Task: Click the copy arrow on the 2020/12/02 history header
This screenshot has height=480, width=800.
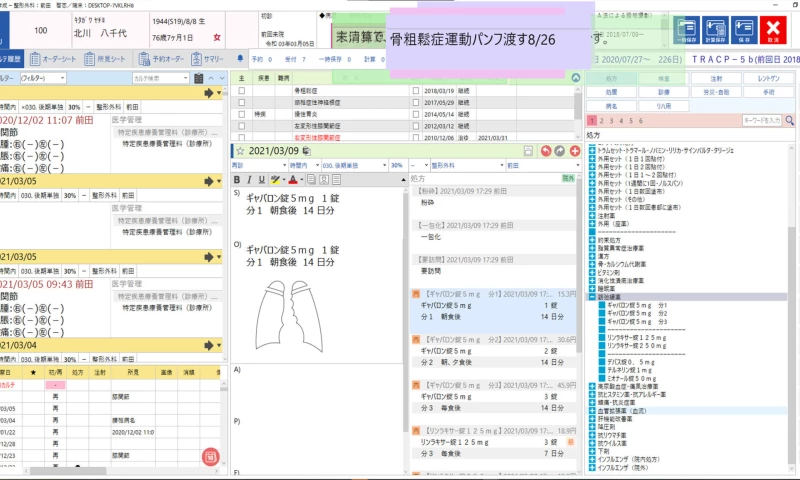Action: (x=209, y=93)
